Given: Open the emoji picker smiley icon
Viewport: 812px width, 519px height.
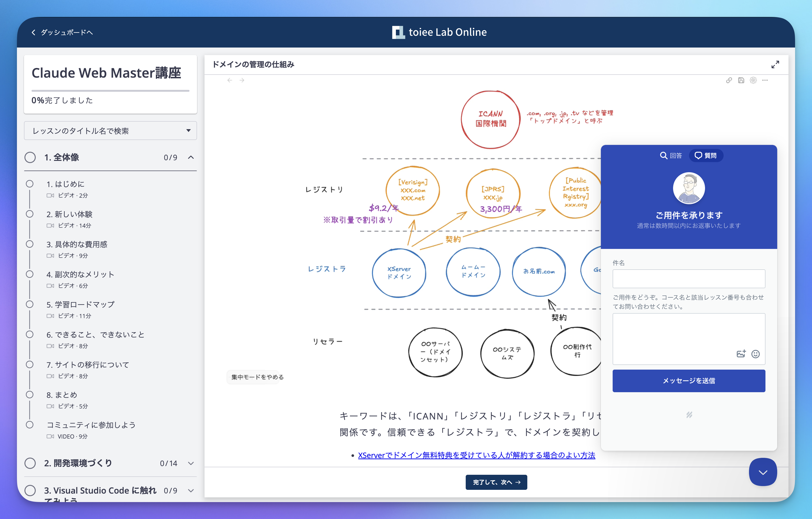Looking at the screenshot, I should click(x=755, y=354).
